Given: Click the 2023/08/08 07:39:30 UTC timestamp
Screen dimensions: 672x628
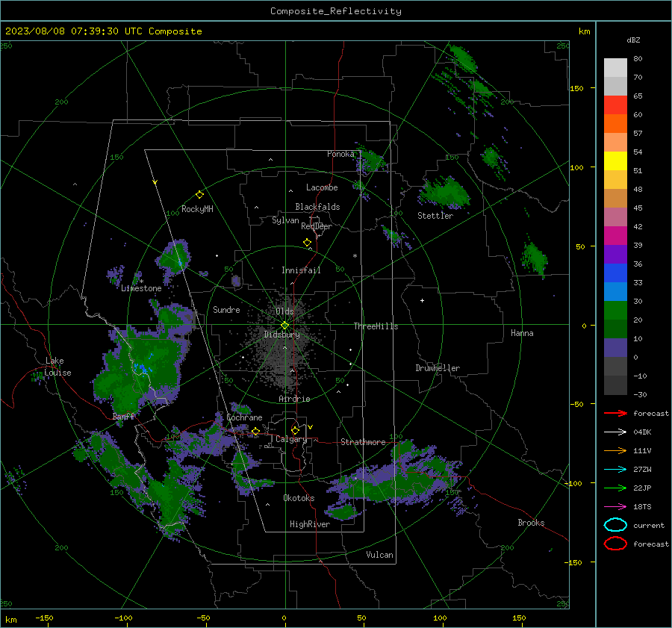Looking at the screenshot, I should (x=103, y=31).
